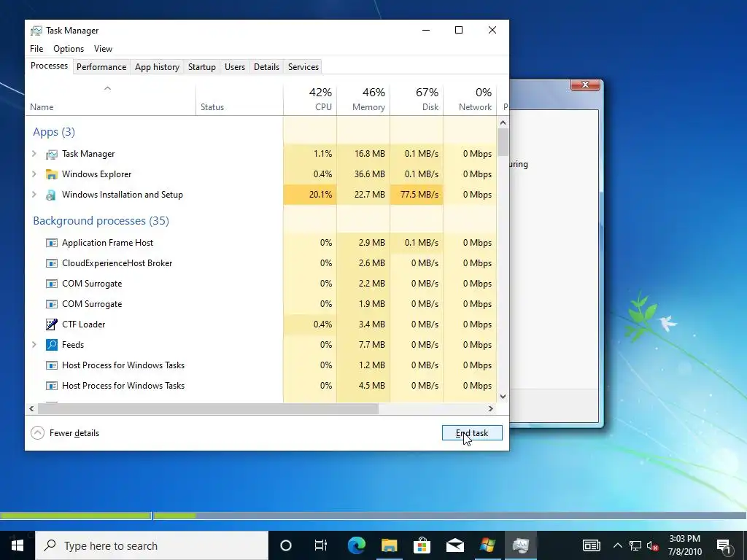Click the Application Frame Host icon
The width and height of the screenshot is (747, 560).
52,243
